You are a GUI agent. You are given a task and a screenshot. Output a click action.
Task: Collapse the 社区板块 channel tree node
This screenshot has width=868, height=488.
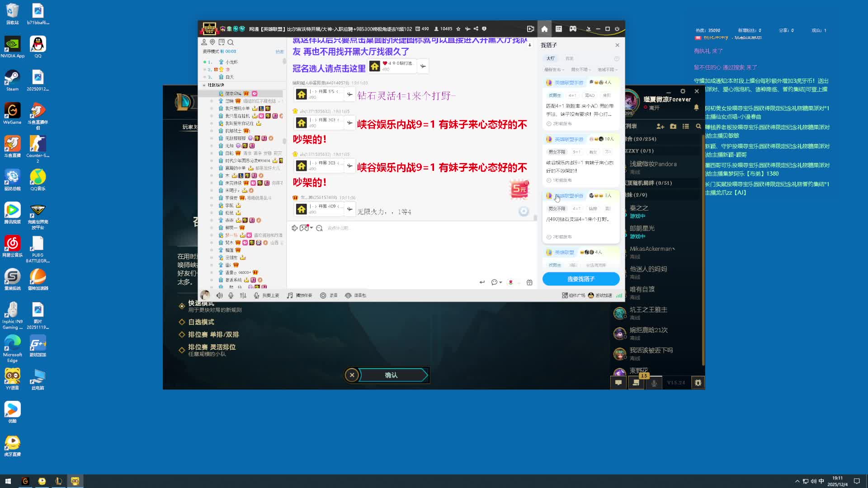click(x=204, y=85)
